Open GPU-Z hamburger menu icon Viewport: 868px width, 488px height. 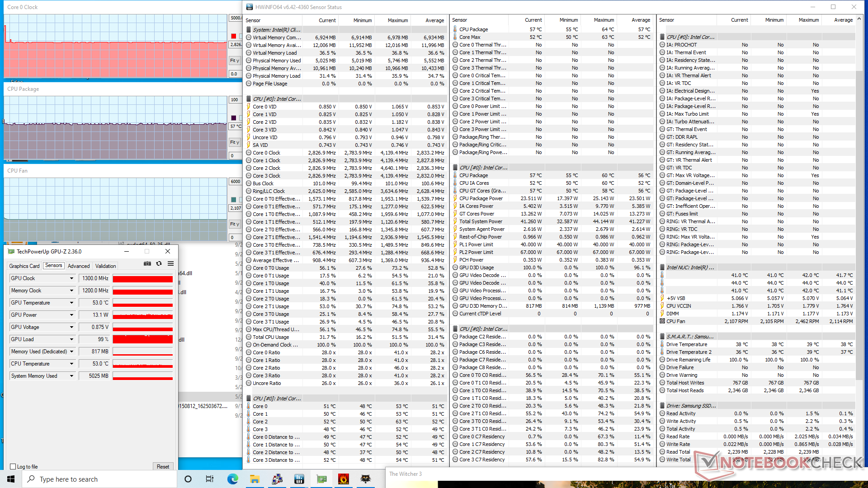click(x=170, y=263)
